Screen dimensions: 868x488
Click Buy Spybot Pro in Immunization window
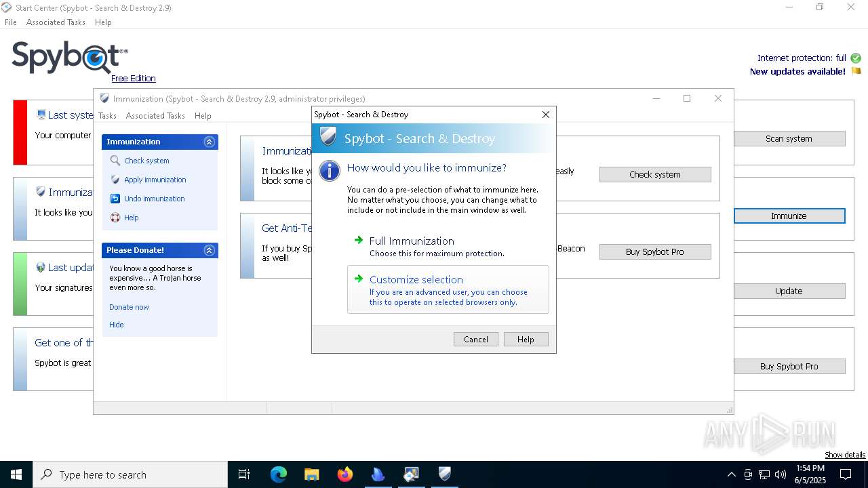click(655, 251)
